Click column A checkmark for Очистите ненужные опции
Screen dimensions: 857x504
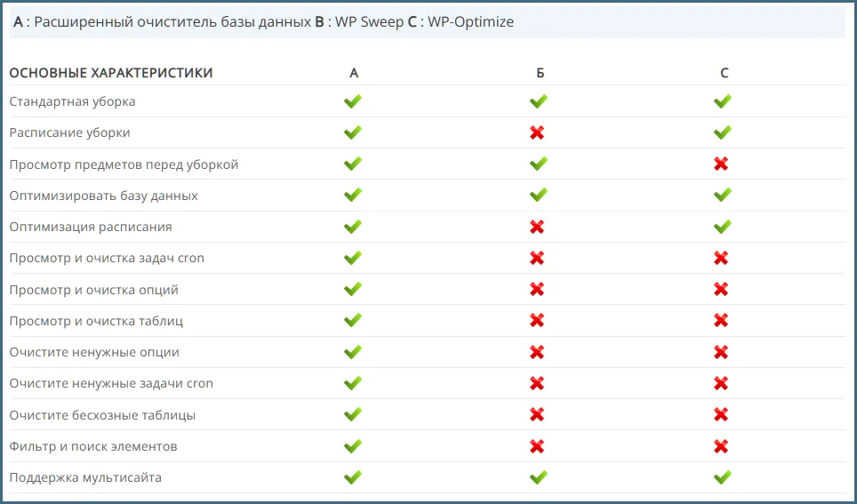tap(353, 352)
